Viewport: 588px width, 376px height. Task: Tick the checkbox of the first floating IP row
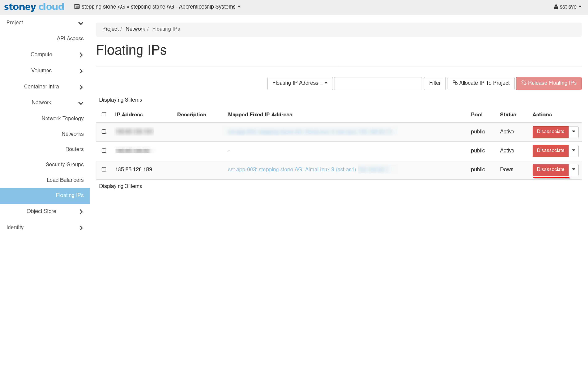104,132
